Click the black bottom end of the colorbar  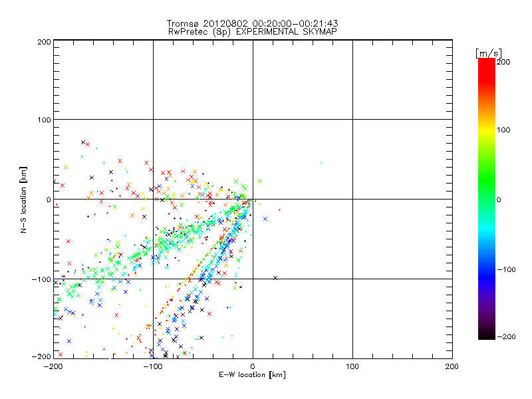pos(487,334)
